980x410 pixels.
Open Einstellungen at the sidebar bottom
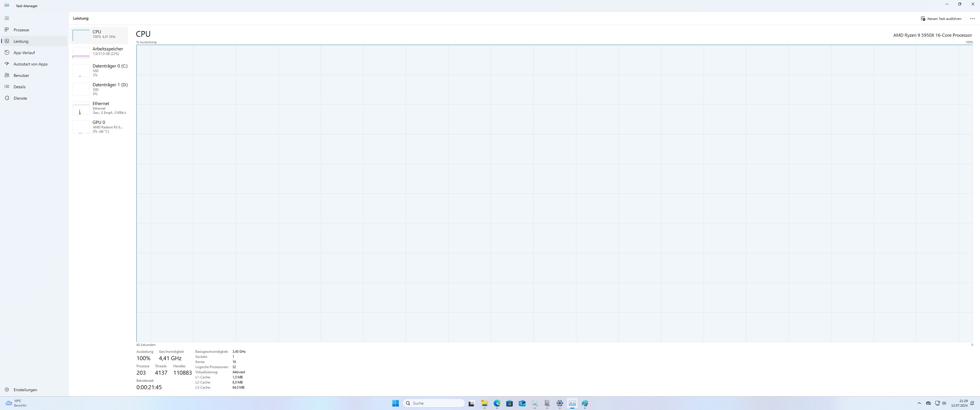pyautogui.click(x=25, y=390)
